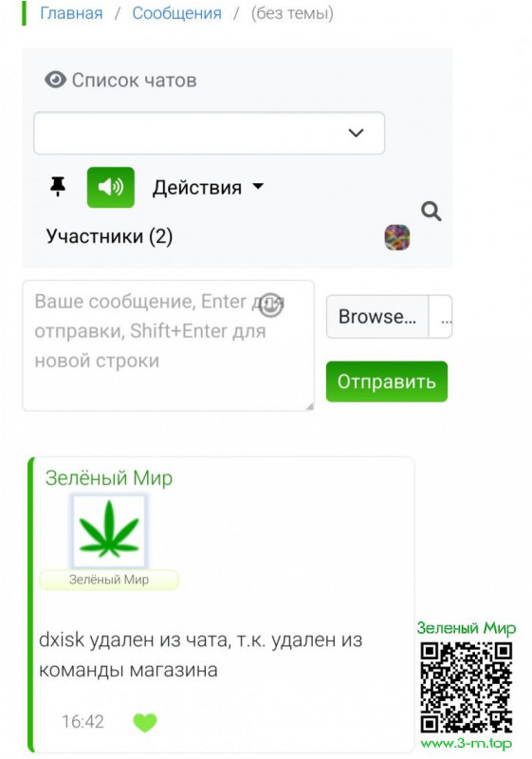Screen dimensions: 532x759
Task: Open the emoji smiley picker
Action: 270,305
